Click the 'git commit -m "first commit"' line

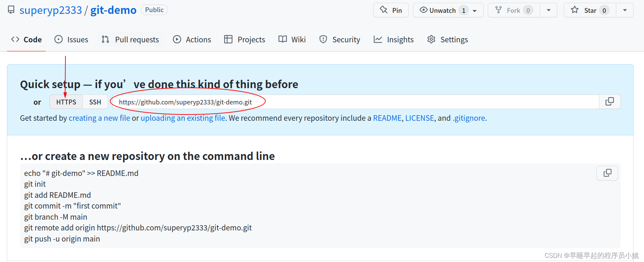[x=72, y=206]
